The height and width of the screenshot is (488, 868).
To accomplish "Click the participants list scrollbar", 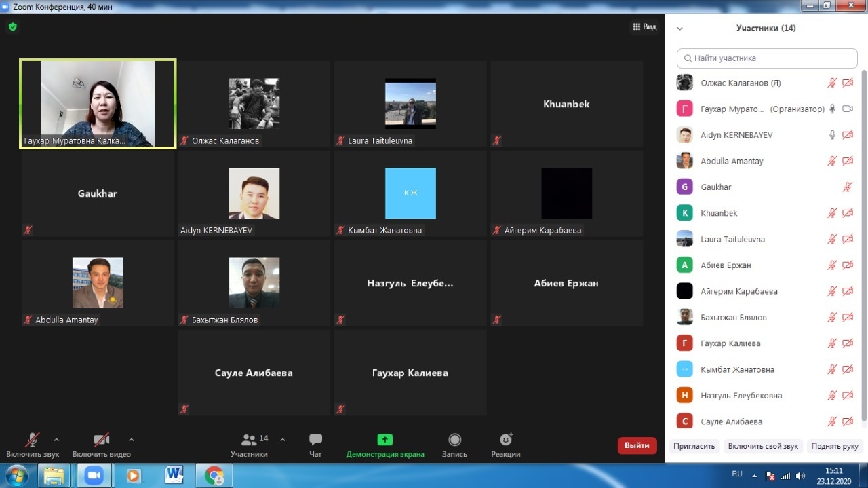I will (863, 244).
